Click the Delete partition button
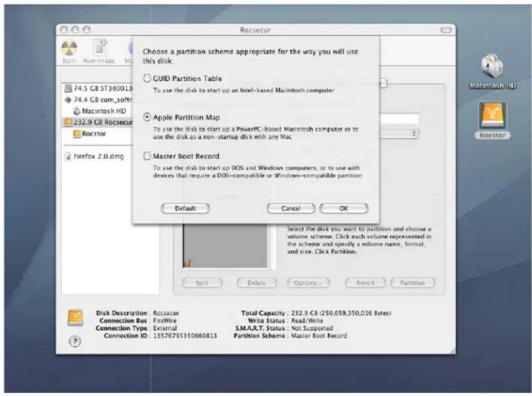532x396 pixels. pyautogui.click(x=257, y=283)
